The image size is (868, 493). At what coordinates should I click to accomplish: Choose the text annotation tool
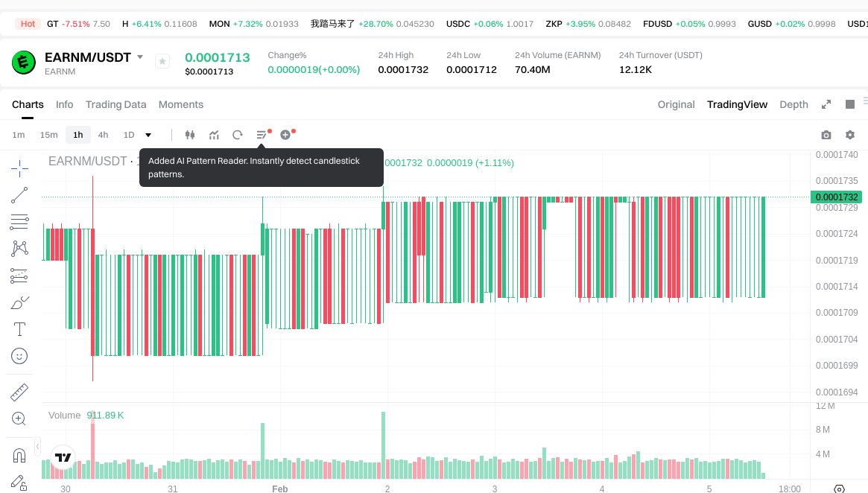[x=19, y=329]
